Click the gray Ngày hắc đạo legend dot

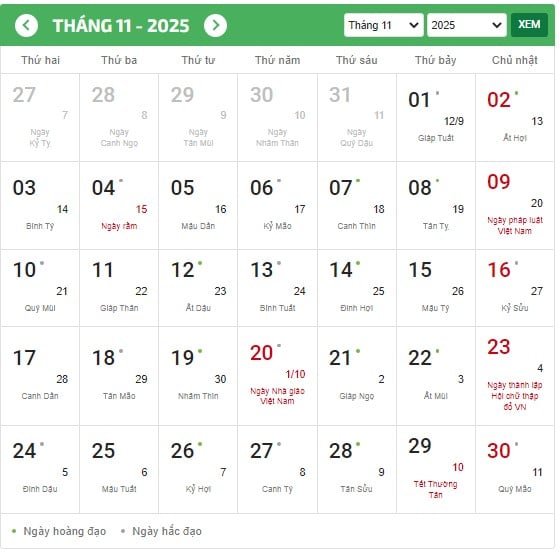tap(123, 531)
